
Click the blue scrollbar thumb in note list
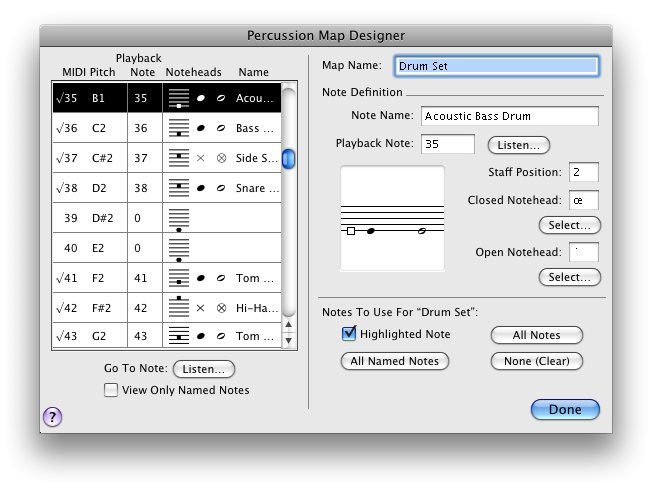point(289,159)
